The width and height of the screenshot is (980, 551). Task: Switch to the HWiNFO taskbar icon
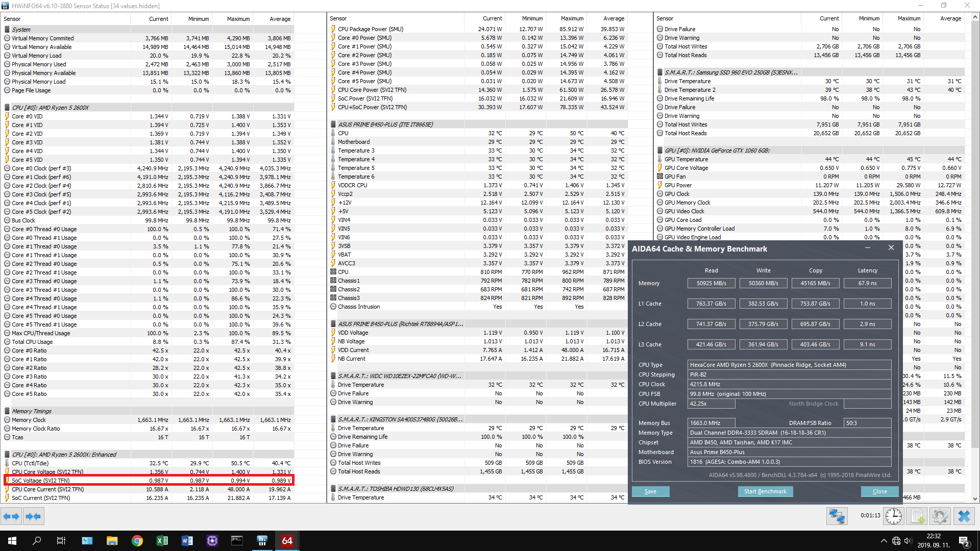coord(262,541)
